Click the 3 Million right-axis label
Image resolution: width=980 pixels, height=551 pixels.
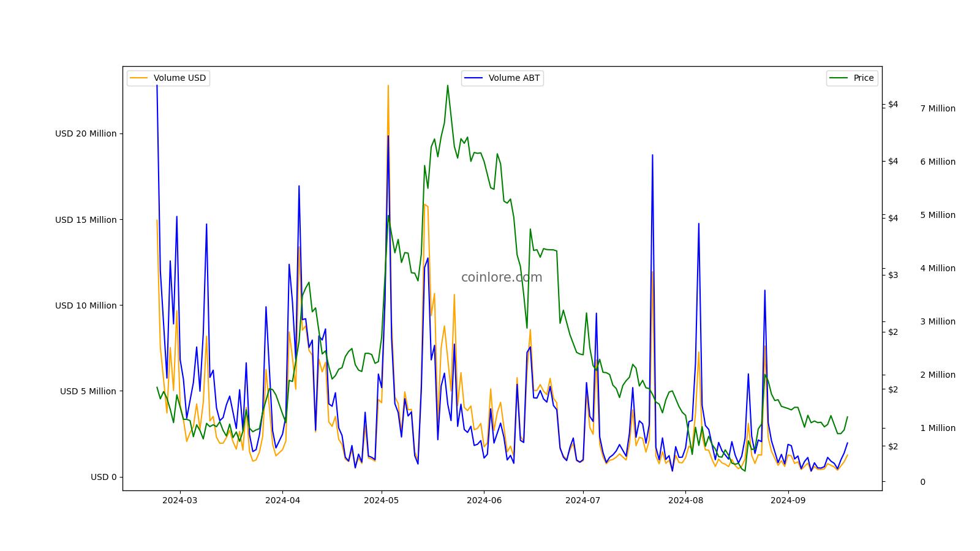click(x=938, y=321)
